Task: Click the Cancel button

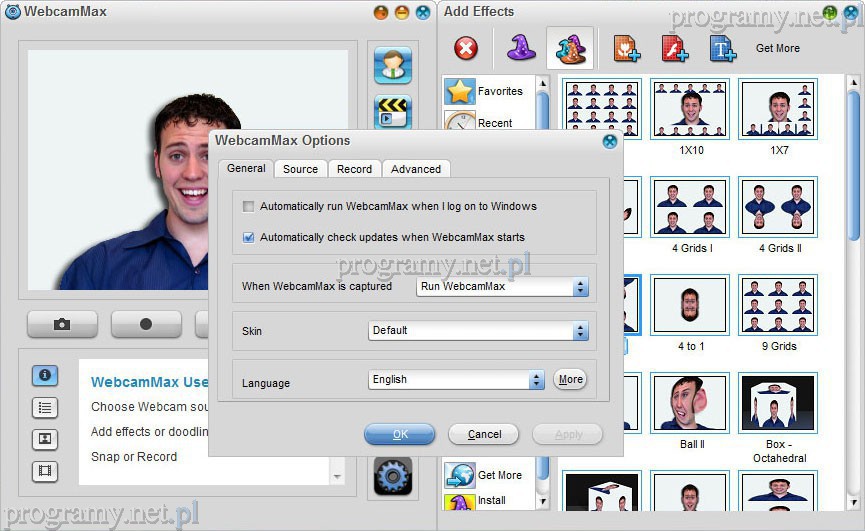Action: tap(484, 434)
